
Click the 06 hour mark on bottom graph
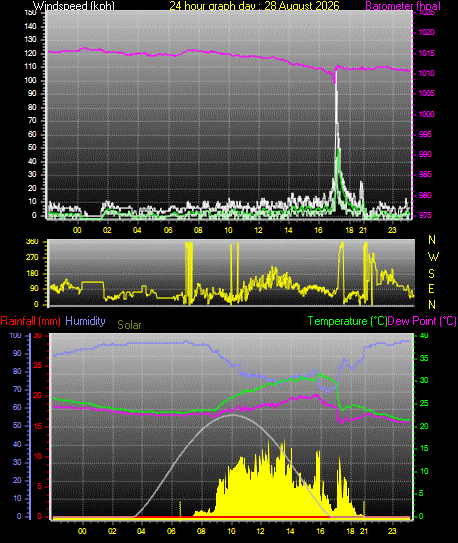(x=171, y=531)
